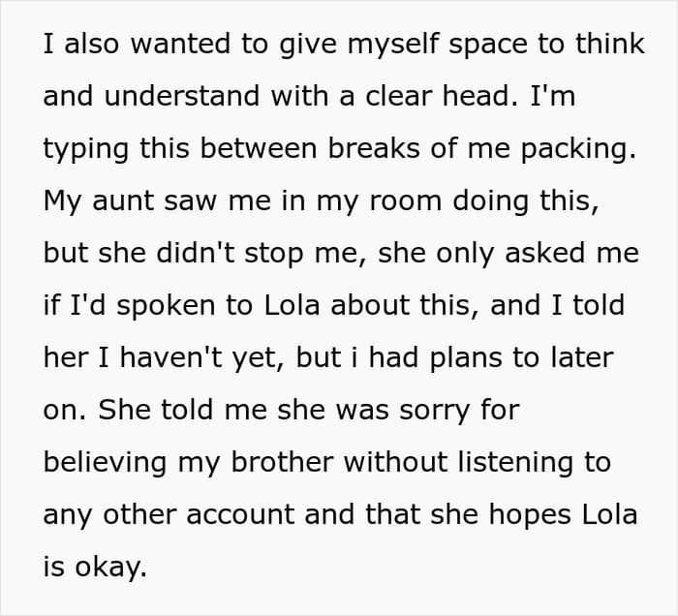Image resolution: width=678 pixels, height=616 pixels.
Task: Click the word "didn't"
Action: pos(196,253)
